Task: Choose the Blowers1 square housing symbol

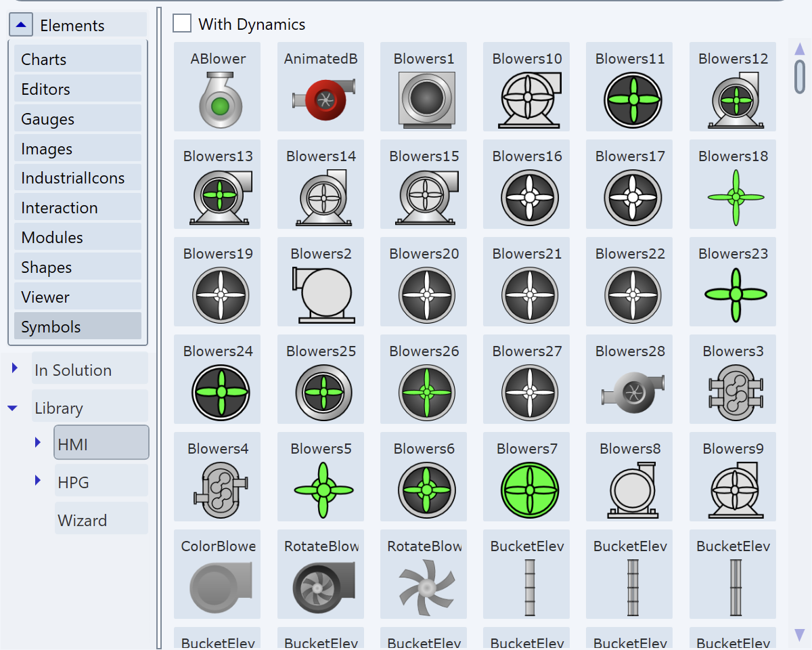Action: 424,87
